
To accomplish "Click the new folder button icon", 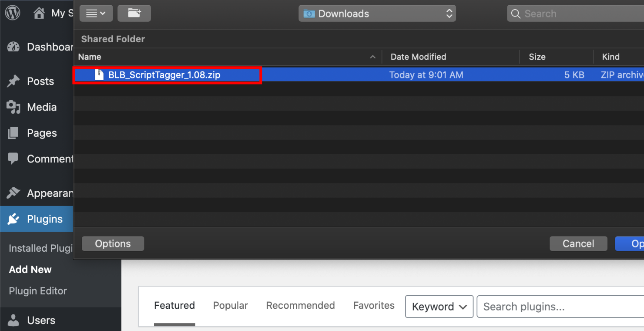I will tap(134, 14).
